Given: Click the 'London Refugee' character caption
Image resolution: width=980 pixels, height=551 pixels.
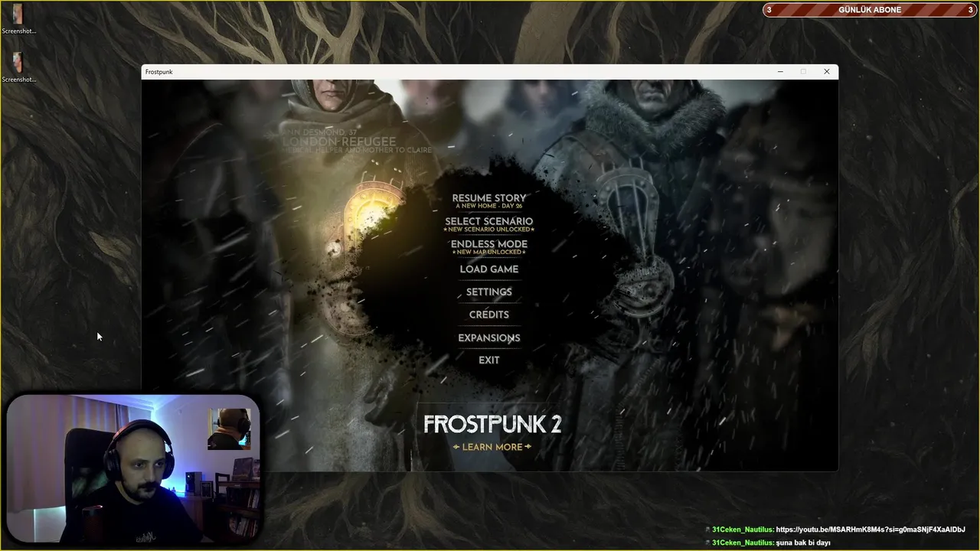Looking at the screenshot, I should click(339, 142).
